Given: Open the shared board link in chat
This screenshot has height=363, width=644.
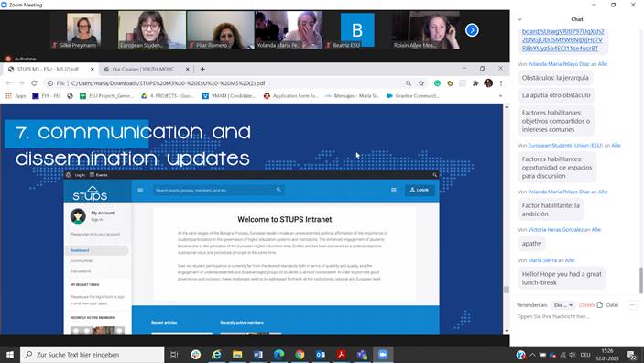Looking at the screenshot, I should [x=562, y=40].
